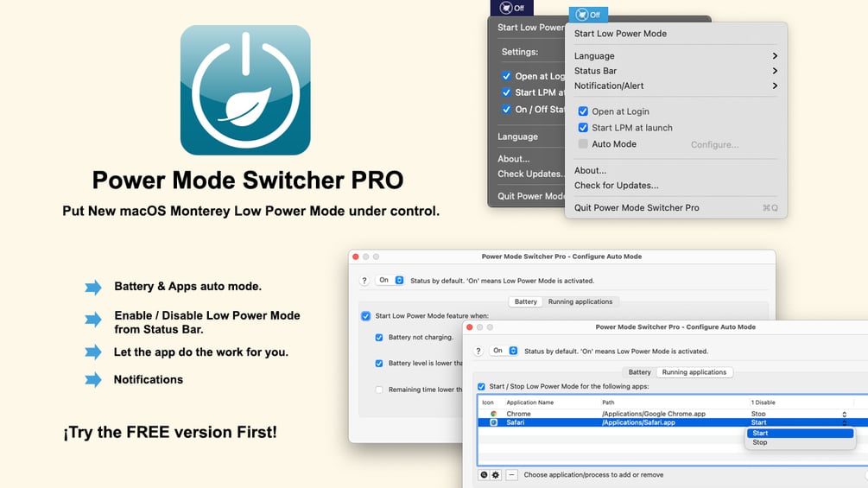Enable the Auto Mode checkbox
The image size is (868, 488).
tap(583, 144)
